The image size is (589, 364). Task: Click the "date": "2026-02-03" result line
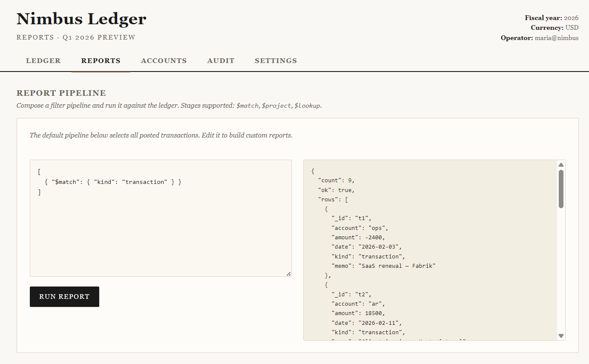click(x=367, y=246)
